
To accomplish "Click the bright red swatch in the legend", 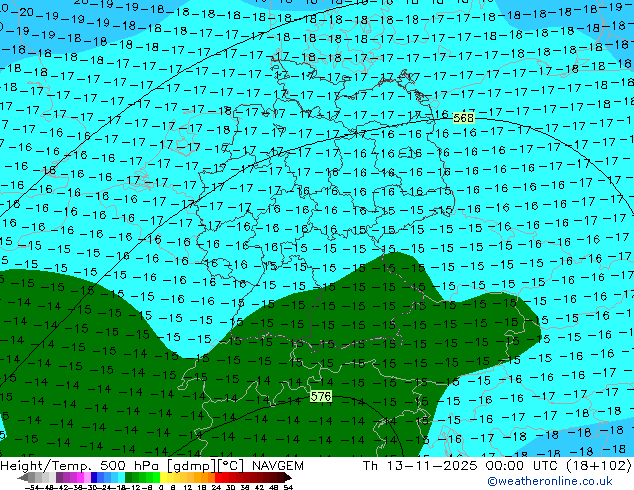I will [218, 477].
